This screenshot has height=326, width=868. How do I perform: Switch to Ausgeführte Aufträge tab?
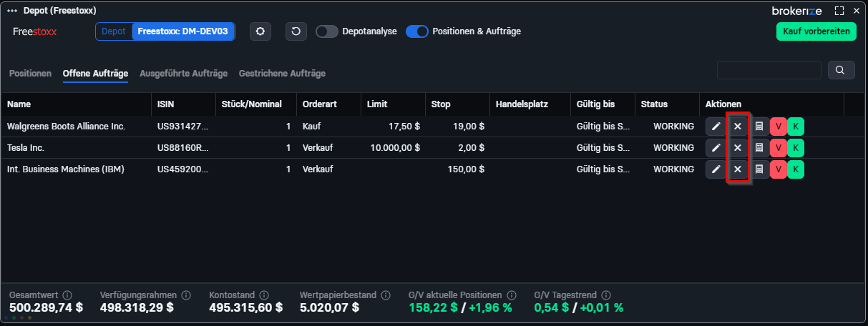point(183,74)
